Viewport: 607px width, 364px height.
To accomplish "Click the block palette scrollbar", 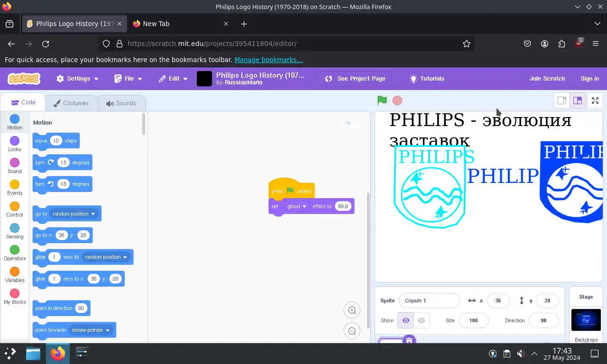I will 144,124.
